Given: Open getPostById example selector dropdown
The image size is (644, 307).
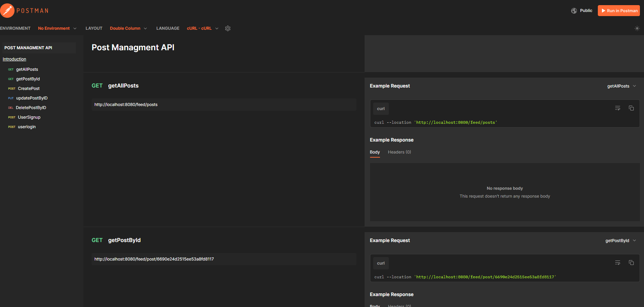Looking at the screenshot, I should coord(620,241).
